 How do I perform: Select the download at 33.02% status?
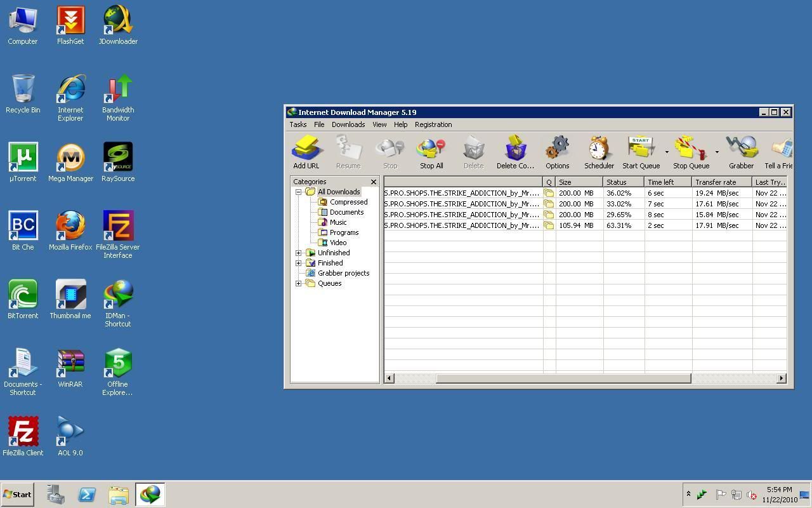(586, 204)
